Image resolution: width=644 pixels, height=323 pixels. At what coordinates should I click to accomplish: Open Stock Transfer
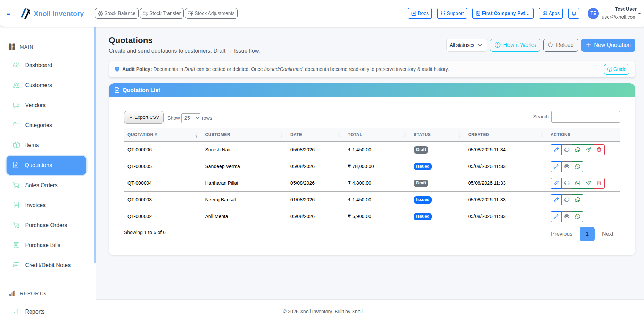[x=162, y=13]
